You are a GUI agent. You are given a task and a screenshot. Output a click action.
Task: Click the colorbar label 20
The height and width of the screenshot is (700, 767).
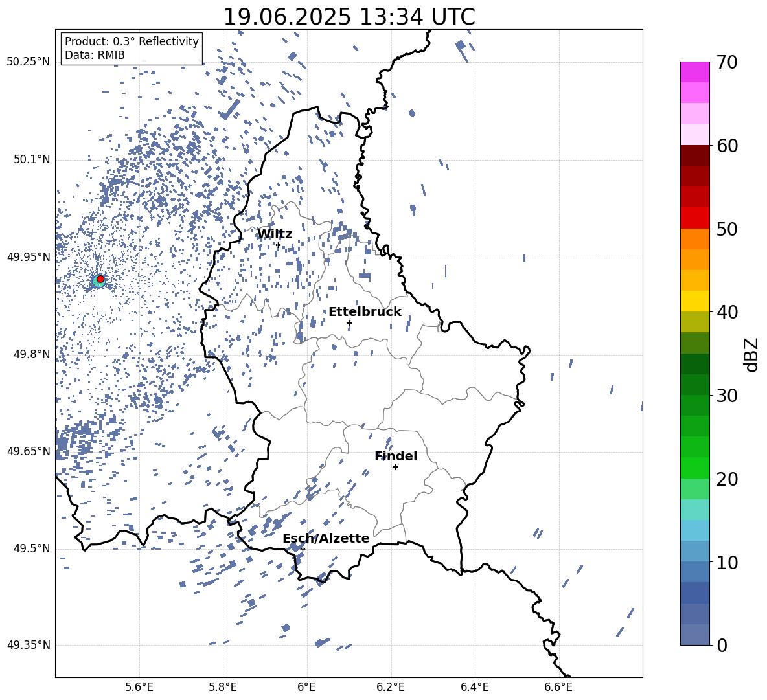point(727,479)
